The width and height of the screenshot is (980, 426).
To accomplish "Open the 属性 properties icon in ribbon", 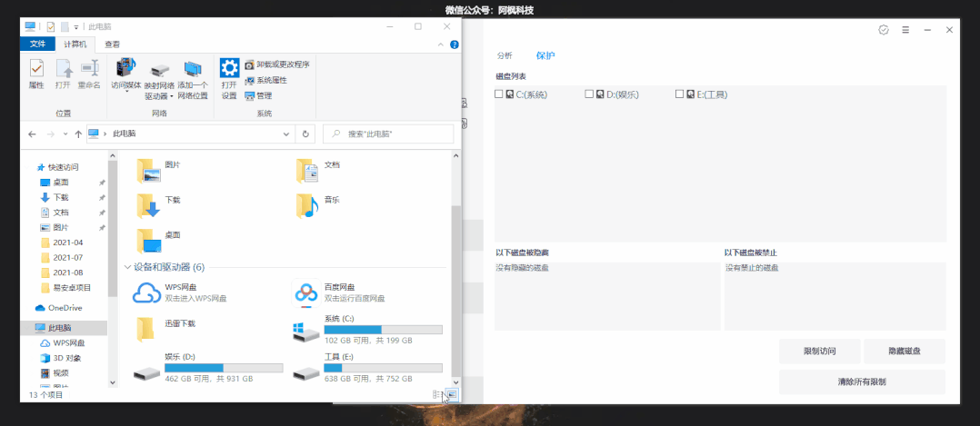I will (36, 69).
